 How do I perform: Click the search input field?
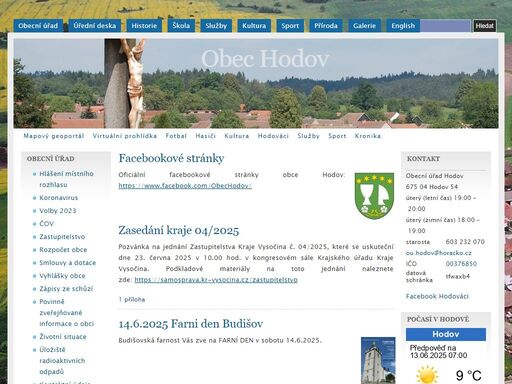(445, 26)
